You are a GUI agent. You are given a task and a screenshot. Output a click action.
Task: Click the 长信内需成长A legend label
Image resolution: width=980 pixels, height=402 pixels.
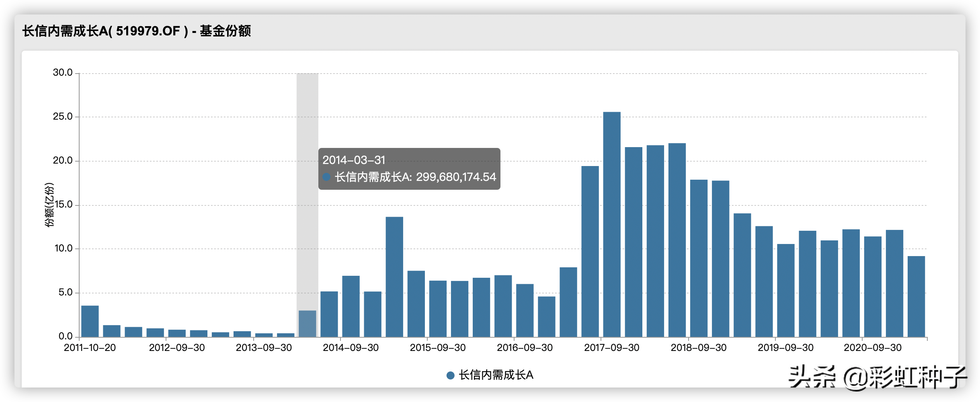(x=496, y=375)
